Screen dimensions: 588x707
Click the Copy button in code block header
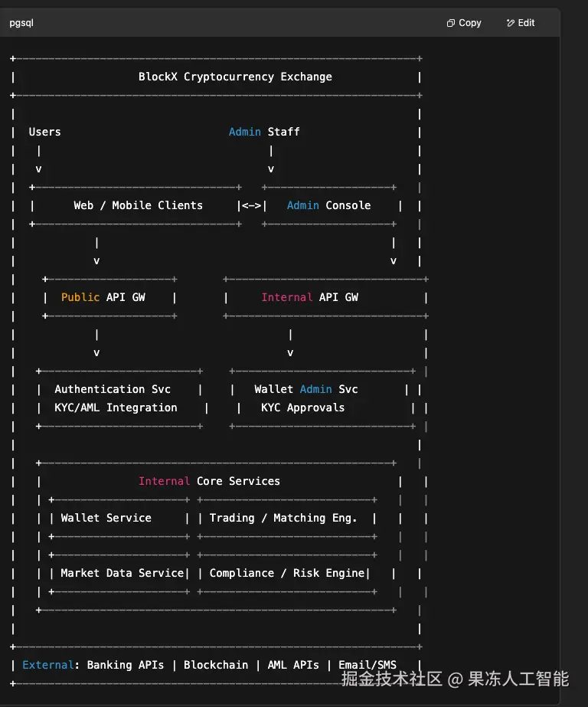pos(464,22)
